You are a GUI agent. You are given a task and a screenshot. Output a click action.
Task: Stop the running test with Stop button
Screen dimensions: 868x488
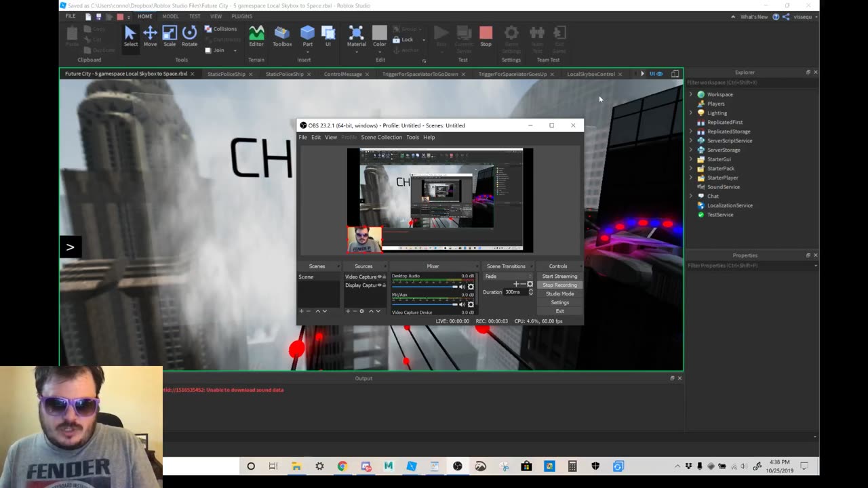(x=486, y=36)
